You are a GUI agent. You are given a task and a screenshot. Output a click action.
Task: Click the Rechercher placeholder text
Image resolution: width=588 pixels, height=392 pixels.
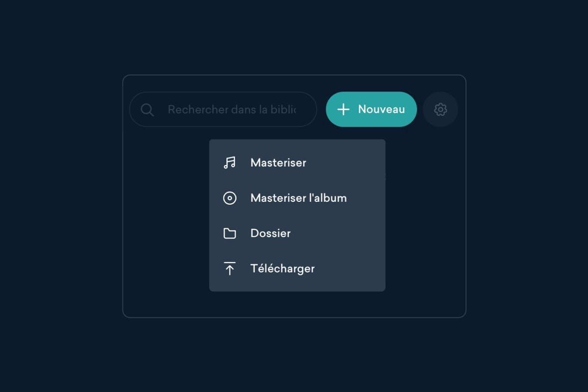pos(232,109)
